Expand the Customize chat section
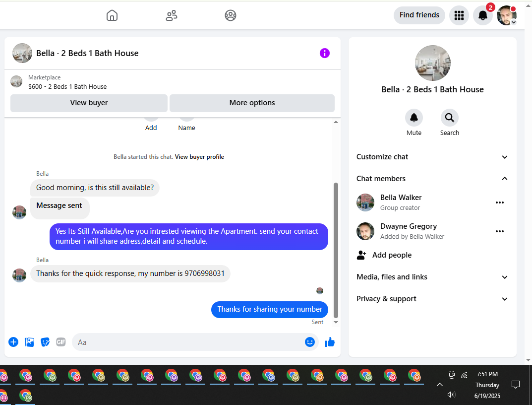This screenshot has height=405, width=532. 432,157
